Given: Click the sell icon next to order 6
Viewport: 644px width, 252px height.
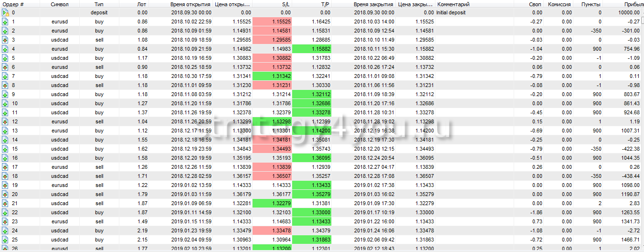Looking at the screenshot, I should coord(5,67).
